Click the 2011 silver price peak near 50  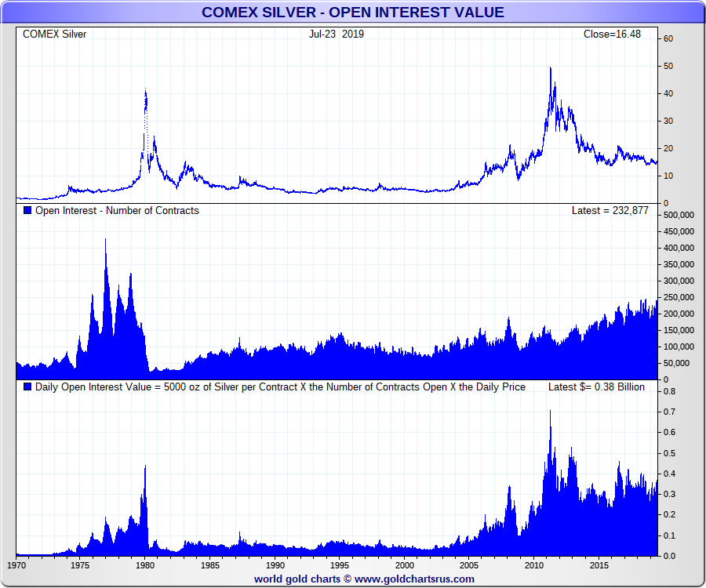point(550,68)
